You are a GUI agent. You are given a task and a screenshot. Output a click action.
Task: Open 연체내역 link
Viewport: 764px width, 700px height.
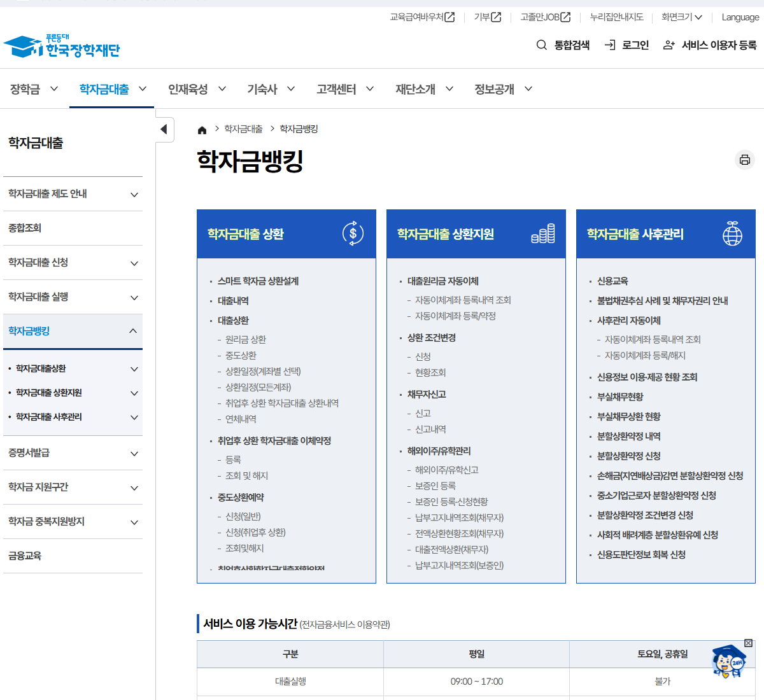241,419
